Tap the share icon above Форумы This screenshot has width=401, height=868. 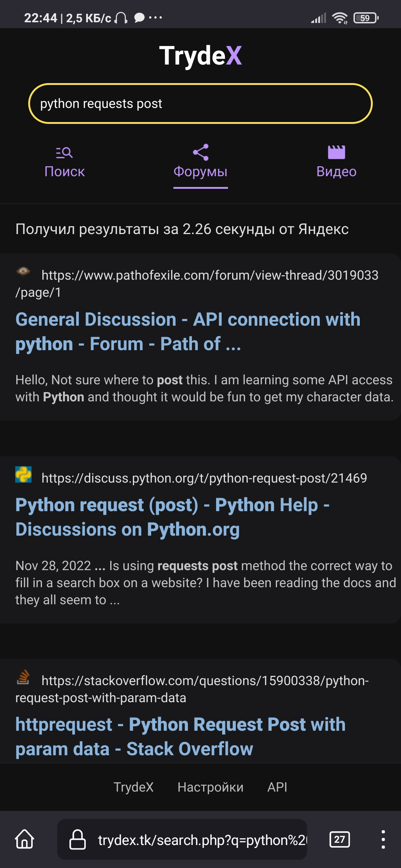(200, 152)
